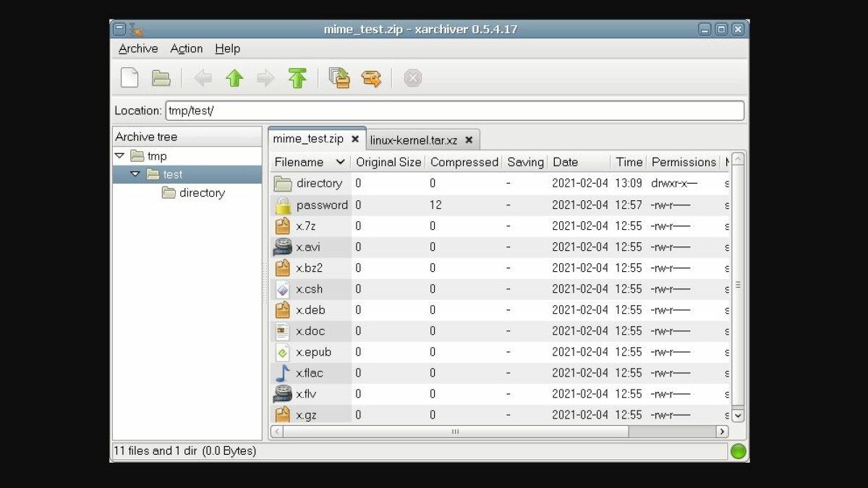Extract files with the orange extract icon
The width and height of the screenshot is (868, 488).
click(372, 77)
